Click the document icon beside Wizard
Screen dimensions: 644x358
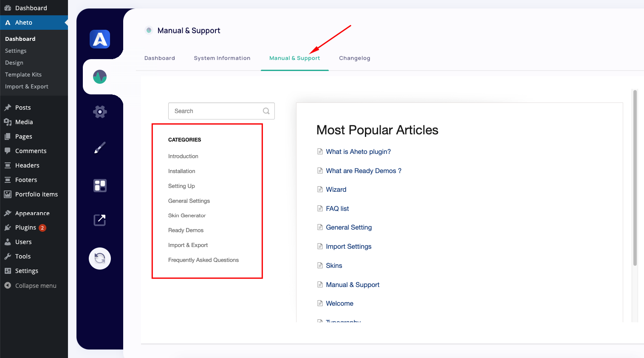(x=320, y=189)
